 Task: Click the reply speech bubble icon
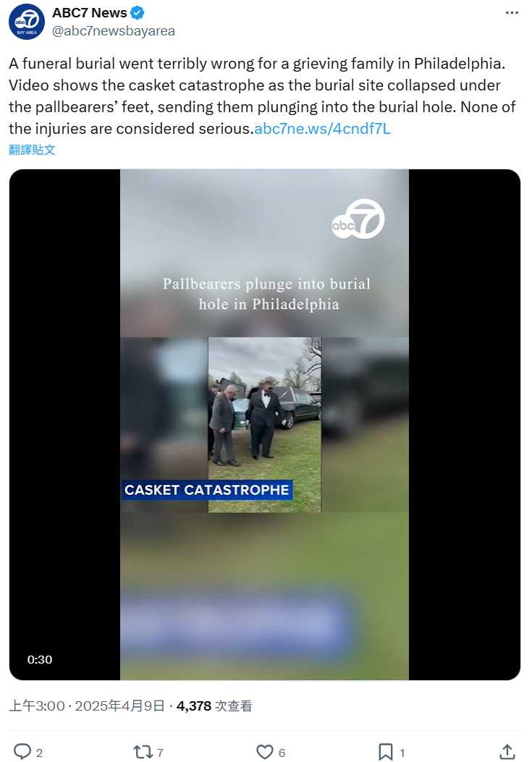[x=22, y=752]
